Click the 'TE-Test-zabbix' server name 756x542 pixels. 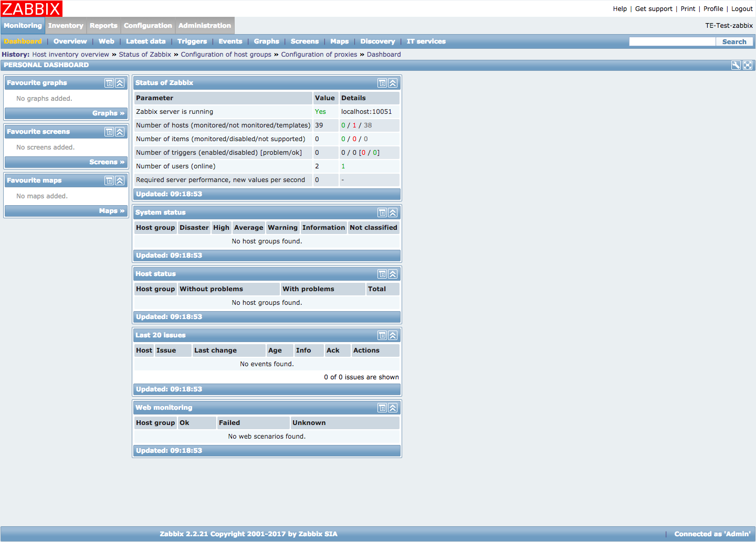[x=729, y=26]
